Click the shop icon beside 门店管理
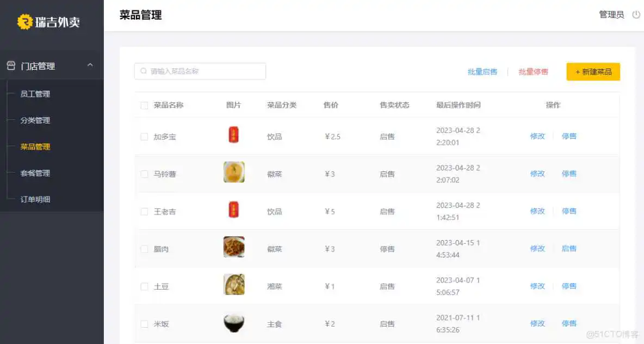Viewport: 644px width, 344px height. (11, 65)
